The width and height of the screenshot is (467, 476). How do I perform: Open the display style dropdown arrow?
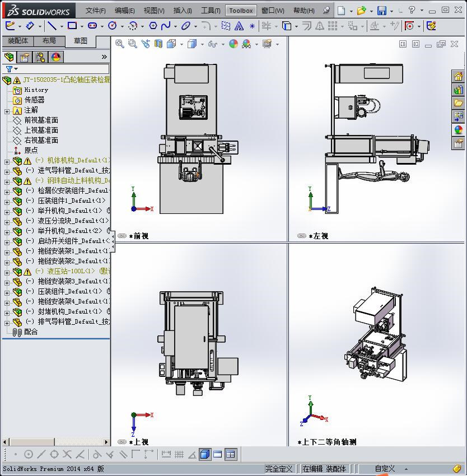[x=202, y=44]
